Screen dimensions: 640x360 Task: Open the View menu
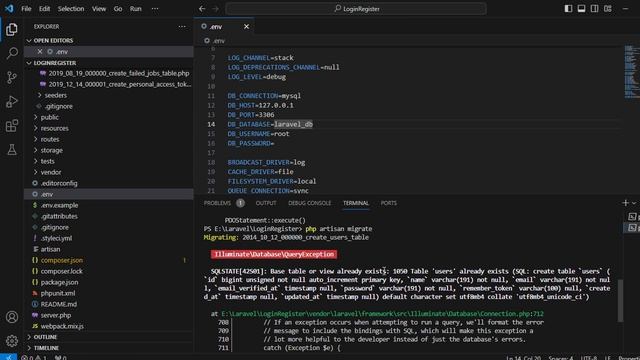(x=99, y=9)
